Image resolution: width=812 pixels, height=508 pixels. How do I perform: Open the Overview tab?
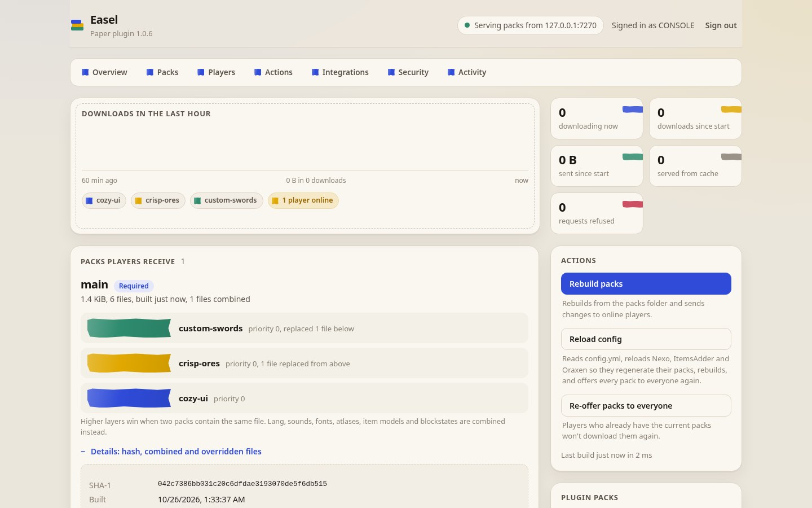click(x=104, y=72)
